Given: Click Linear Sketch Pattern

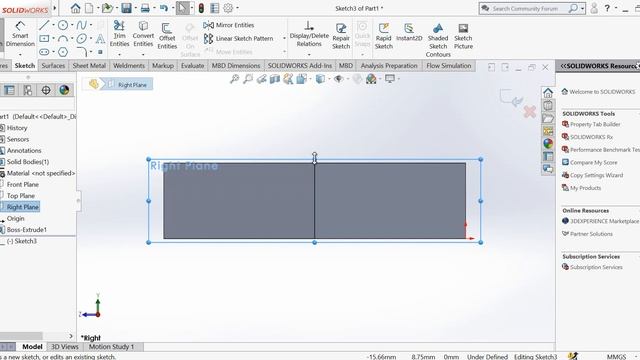Looking at the screenshot, I should click(238, 39).
